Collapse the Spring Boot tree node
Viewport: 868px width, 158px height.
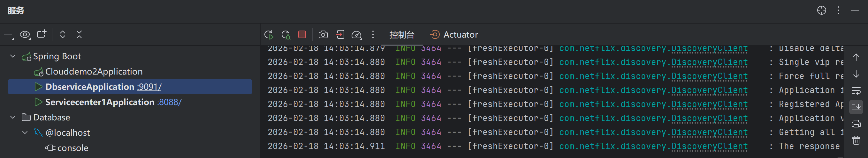click(x=13, y=56)
